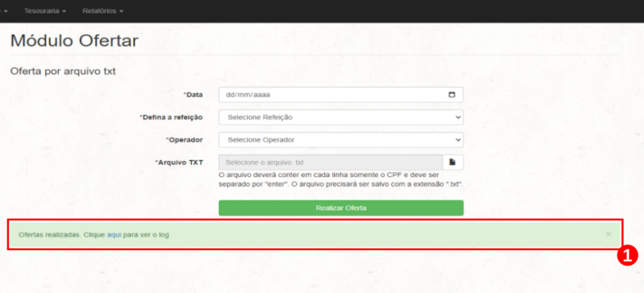Click the help text about CPF file format
The height and width of the screenshot is (293, 644).
pyautogui.click(x=341, y=180)
